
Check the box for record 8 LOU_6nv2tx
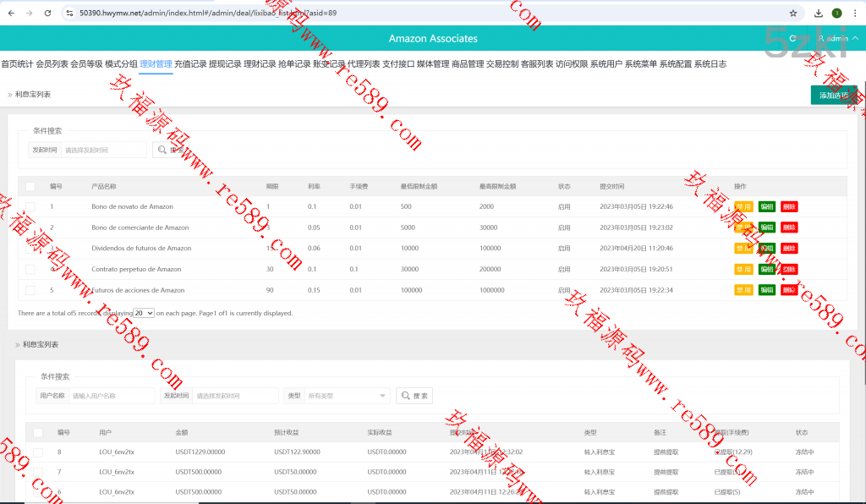(x=37, y=452)
